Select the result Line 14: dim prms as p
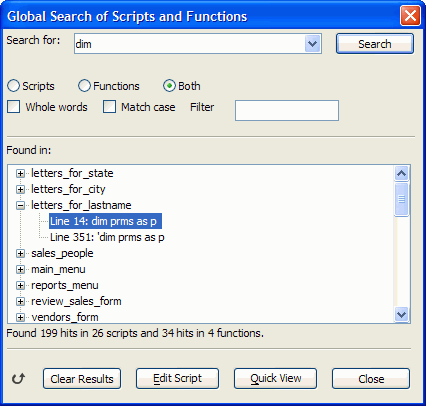The width and height of the screenshot is (426, 406). click(105, 221)
